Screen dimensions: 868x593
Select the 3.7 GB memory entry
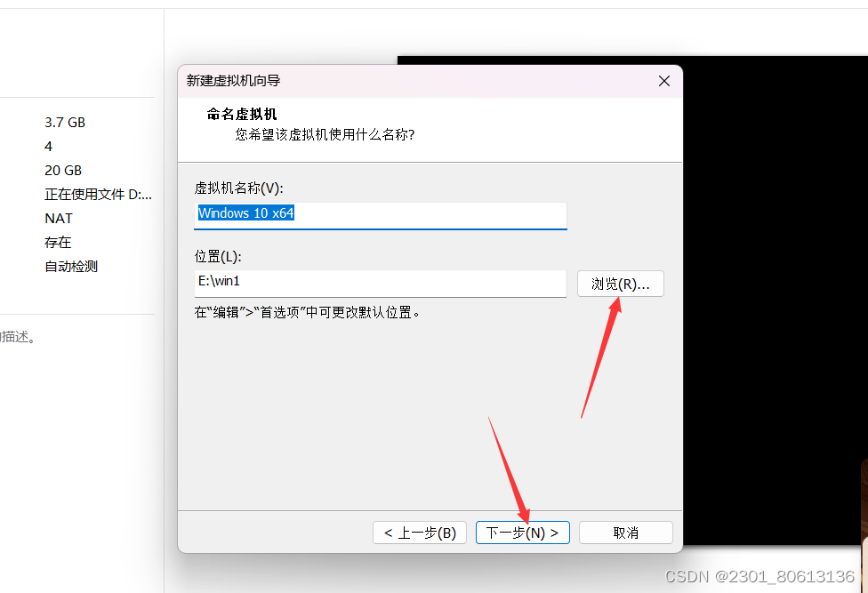click(x=65, y=123)
